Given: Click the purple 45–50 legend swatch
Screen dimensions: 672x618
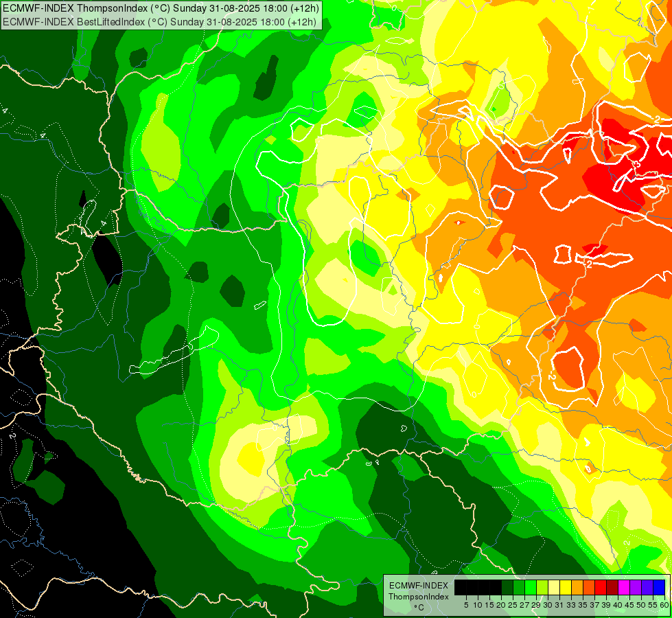Looking at the screenshot, I should [x=636, y=587].
